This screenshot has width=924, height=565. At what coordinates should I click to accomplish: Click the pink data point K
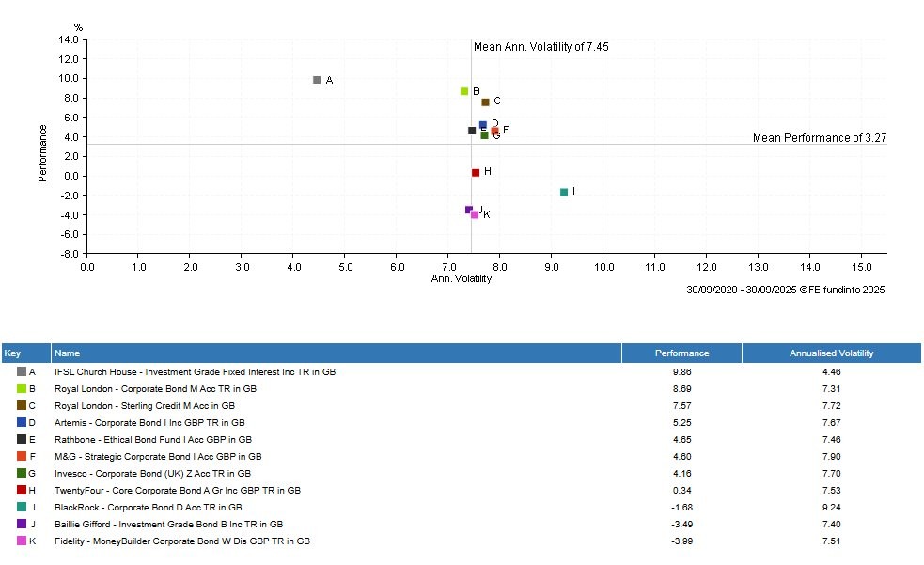[475, 214]
